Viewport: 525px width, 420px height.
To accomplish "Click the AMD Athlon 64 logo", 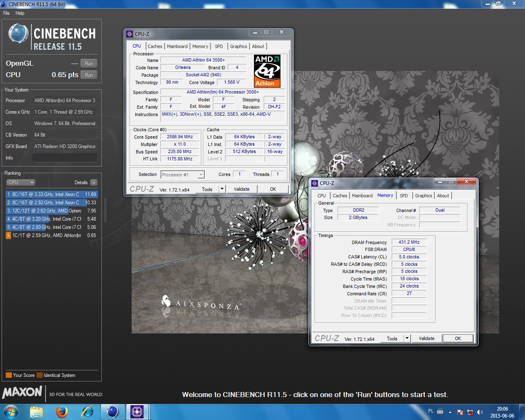I will (267, 71).
